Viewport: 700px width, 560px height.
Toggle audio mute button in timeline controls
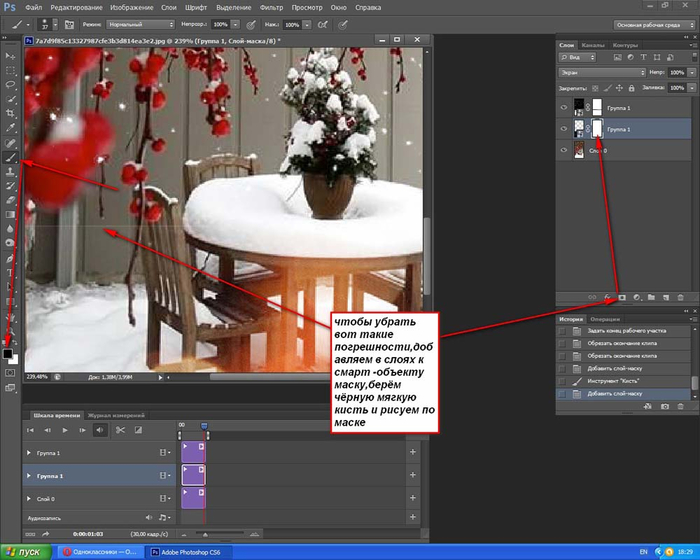(x=100, y=430)
